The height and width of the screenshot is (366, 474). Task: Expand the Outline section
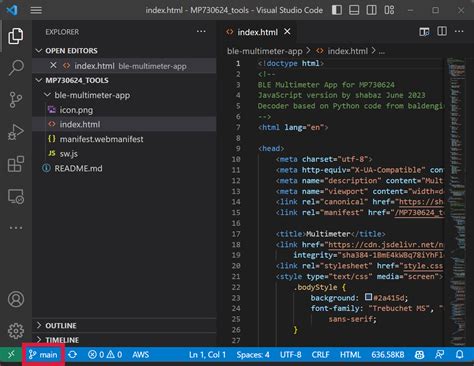click(x=124, y=325)
